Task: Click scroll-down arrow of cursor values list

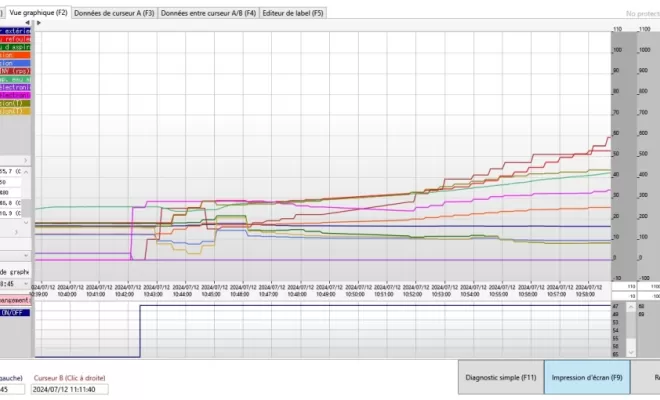Action: tap(26, 222)
